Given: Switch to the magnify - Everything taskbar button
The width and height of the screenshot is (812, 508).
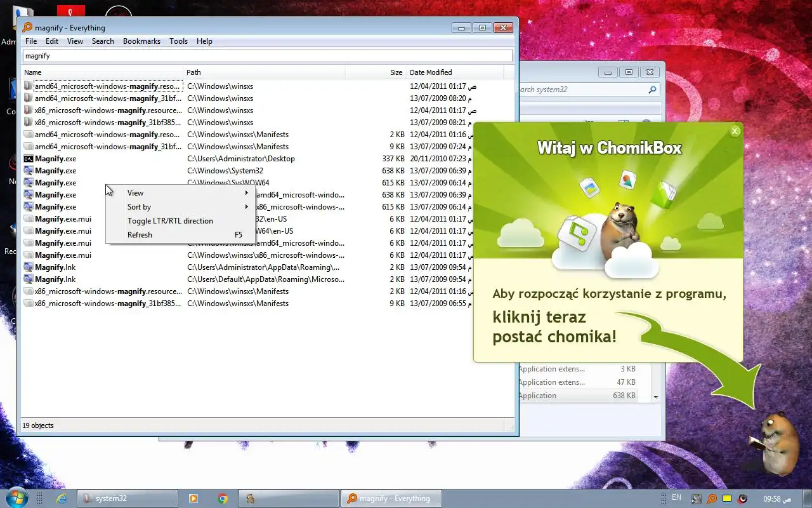Looking at the screenshot, I should 391,498.
